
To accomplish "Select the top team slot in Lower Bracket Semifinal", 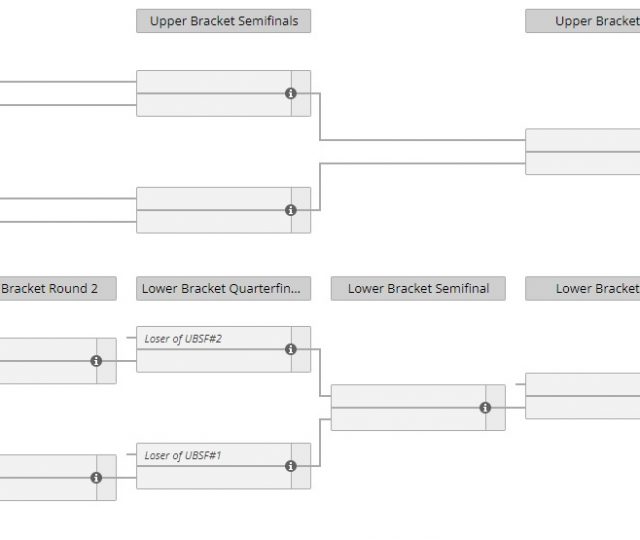I will pyautogui.click(x=408, y=396).
